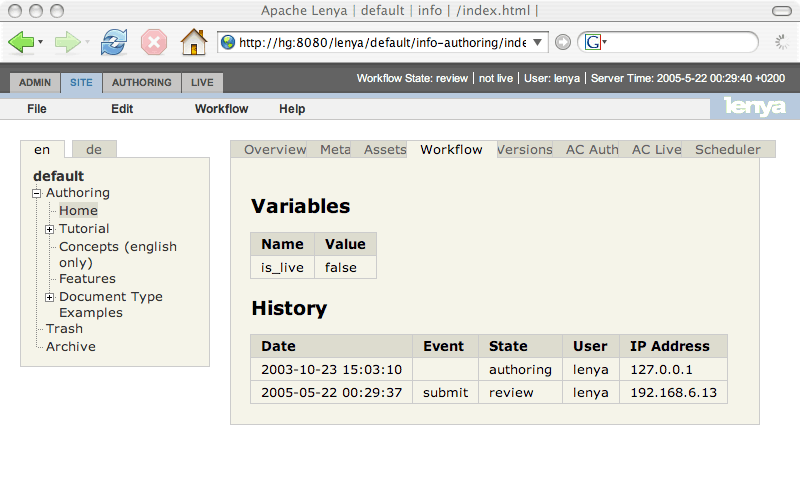Switch to the AC Live tab
The image size is (800, 486).
point(656,150)
